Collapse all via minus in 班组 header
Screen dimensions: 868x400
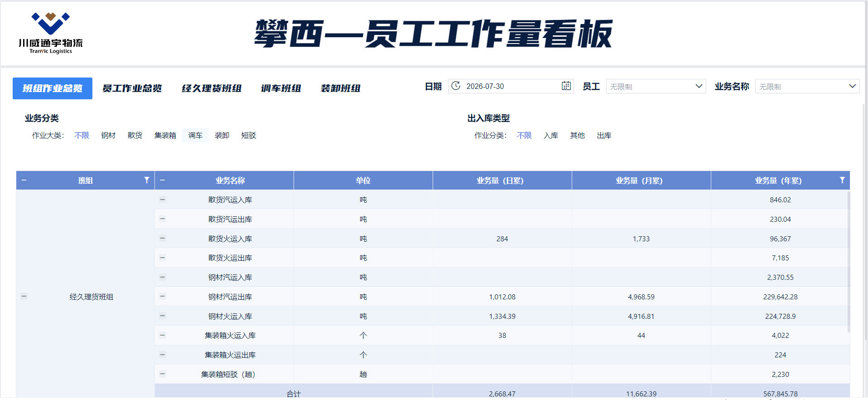click(x=24, y=180)
